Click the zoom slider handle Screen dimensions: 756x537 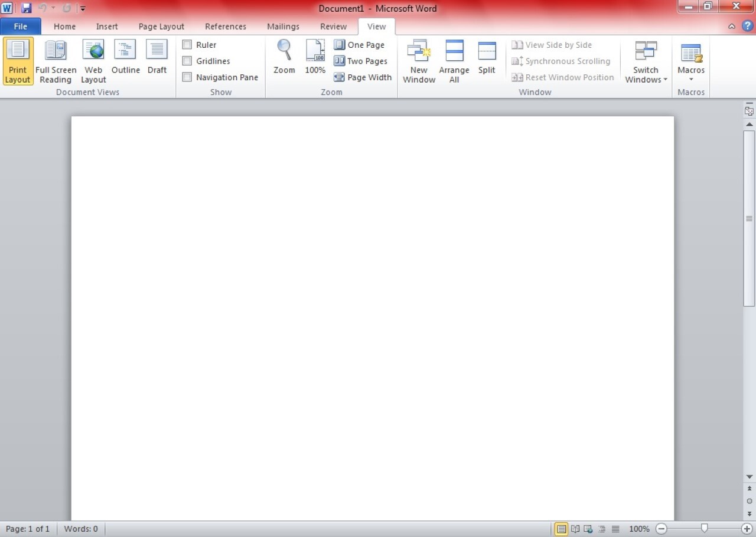pos(704,528)
